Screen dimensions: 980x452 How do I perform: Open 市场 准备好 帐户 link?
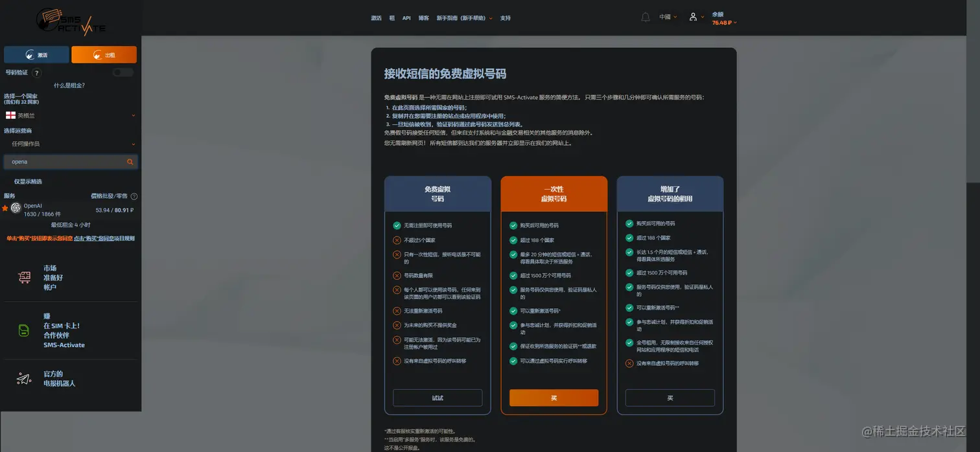[53, 277]
